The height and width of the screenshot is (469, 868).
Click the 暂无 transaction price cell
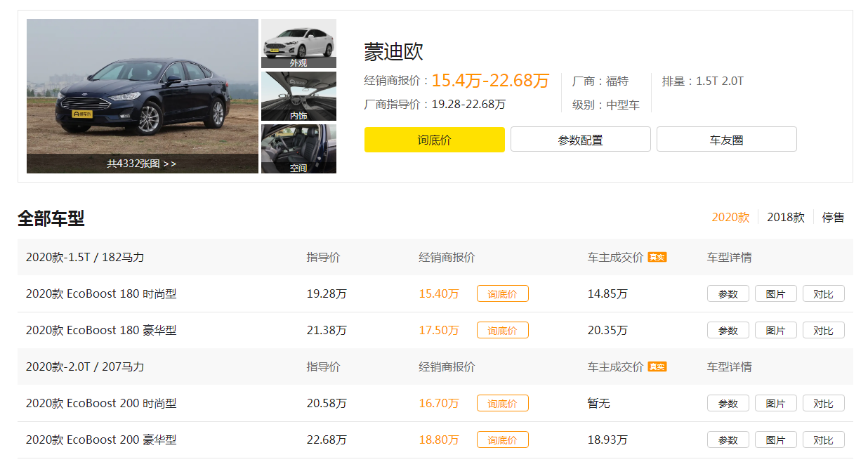coord(599,403)
